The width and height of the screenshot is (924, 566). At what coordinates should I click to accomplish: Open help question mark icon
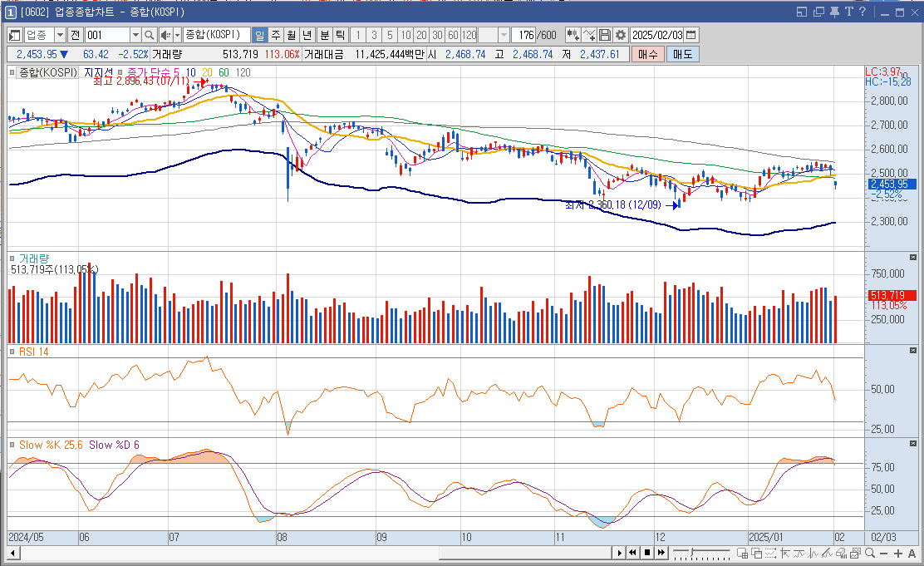(863, 12)
